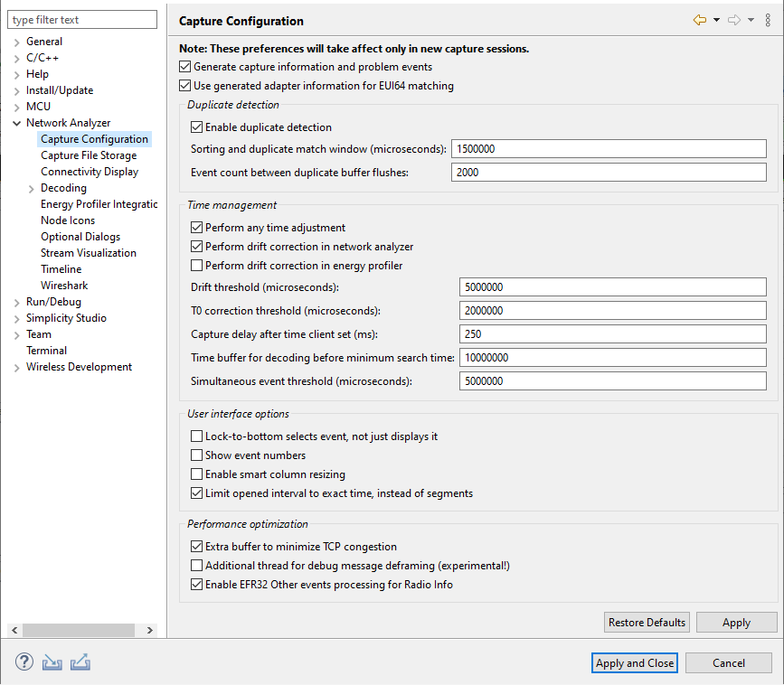
Task: Click the Restore Defaults button
Action: click(647, 622)
